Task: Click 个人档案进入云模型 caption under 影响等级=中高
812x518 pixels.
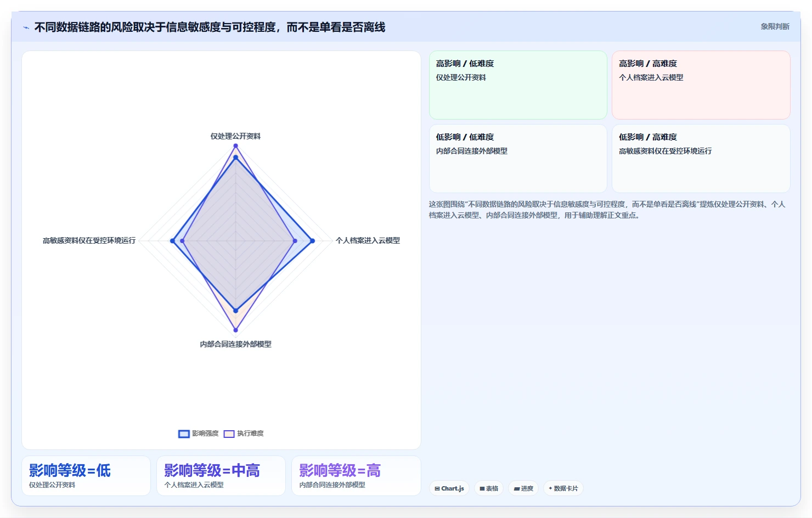Action: [x=194, y=485]
